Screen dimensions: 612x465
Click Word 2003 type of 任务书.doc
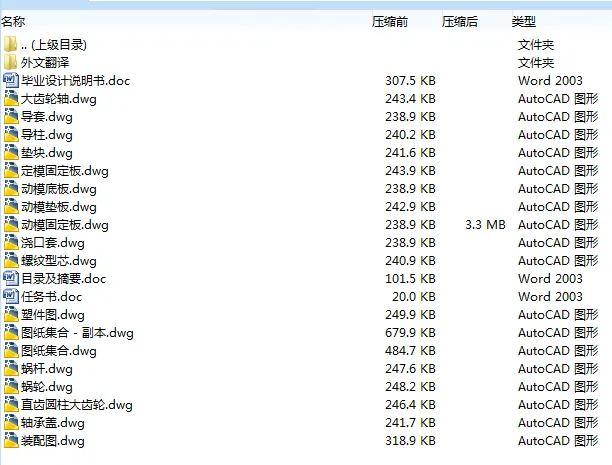(x=550, y=296)
